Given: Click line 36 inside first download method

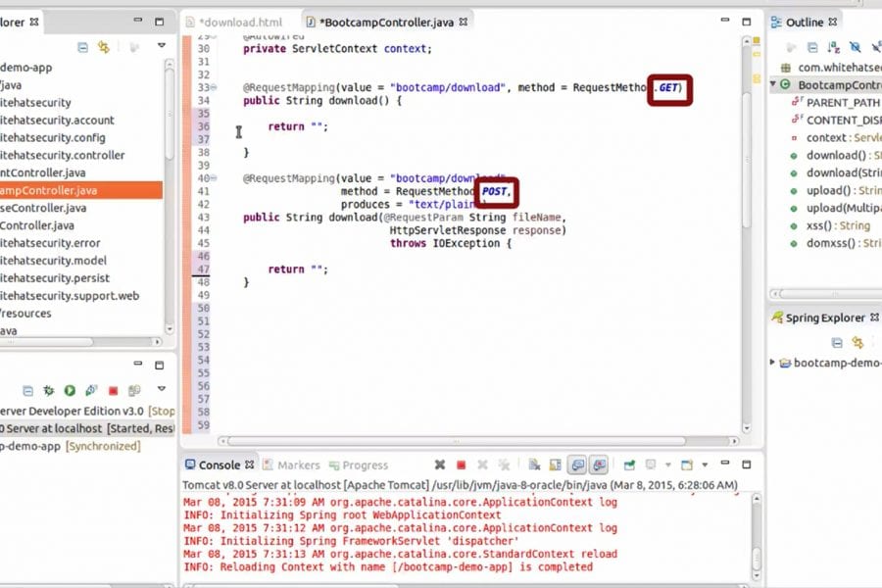Looking at the screenshot, I should [x=392, y=113].
